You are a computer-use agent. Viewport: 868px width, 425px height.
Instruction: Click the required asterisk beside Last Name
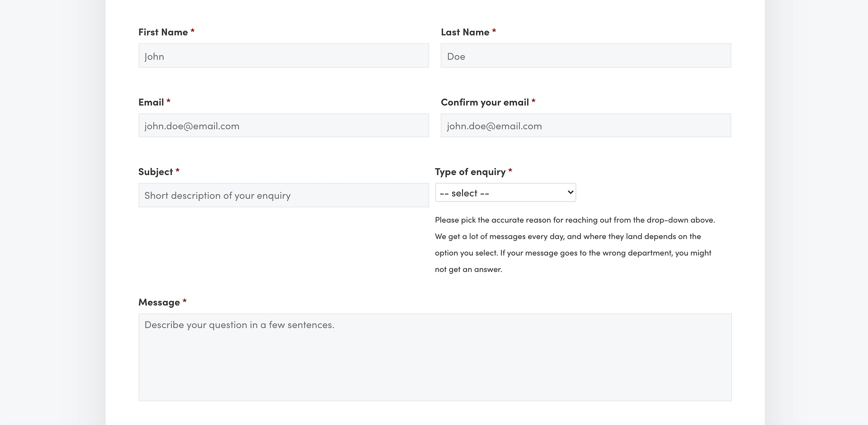(494, 31)
